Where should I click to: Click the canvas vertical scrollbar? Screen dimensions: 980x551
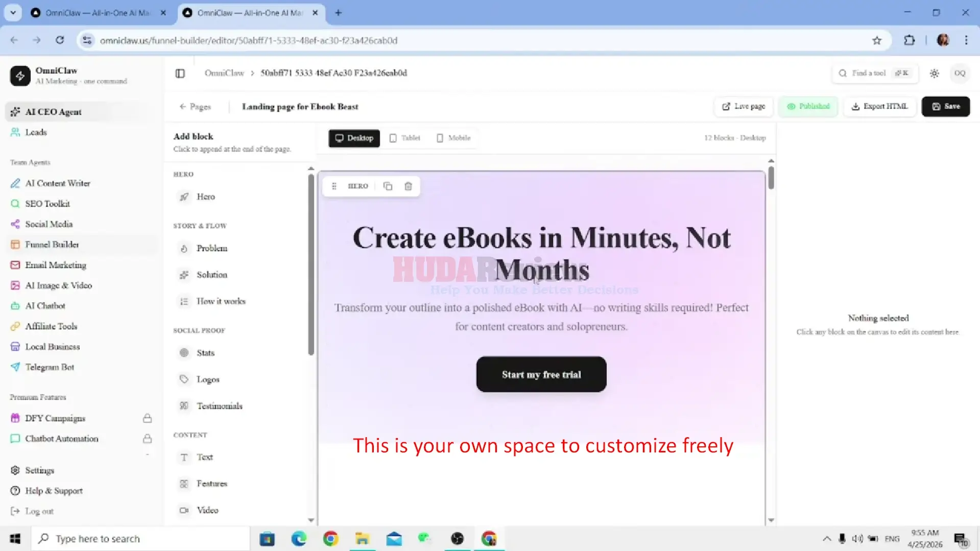[771, 177]
